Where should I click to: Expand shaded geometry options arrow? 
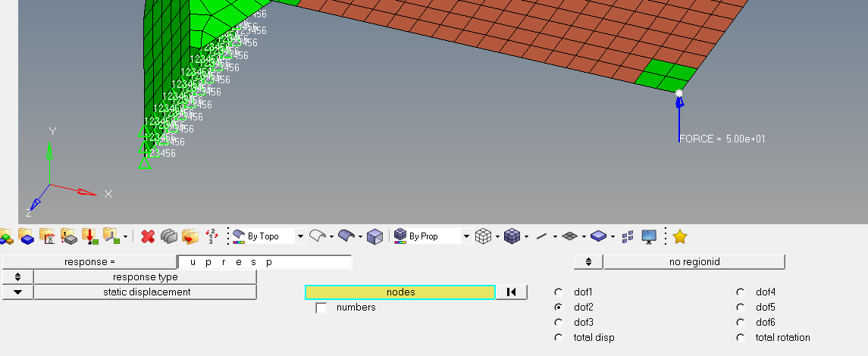[x=360, y=236]
